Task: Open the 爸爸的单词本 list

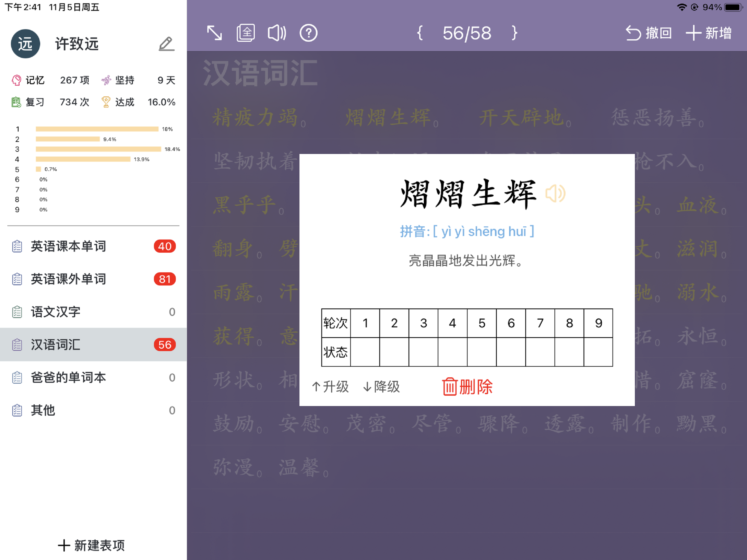Action: pyautogui.click(x=93, y=377)
